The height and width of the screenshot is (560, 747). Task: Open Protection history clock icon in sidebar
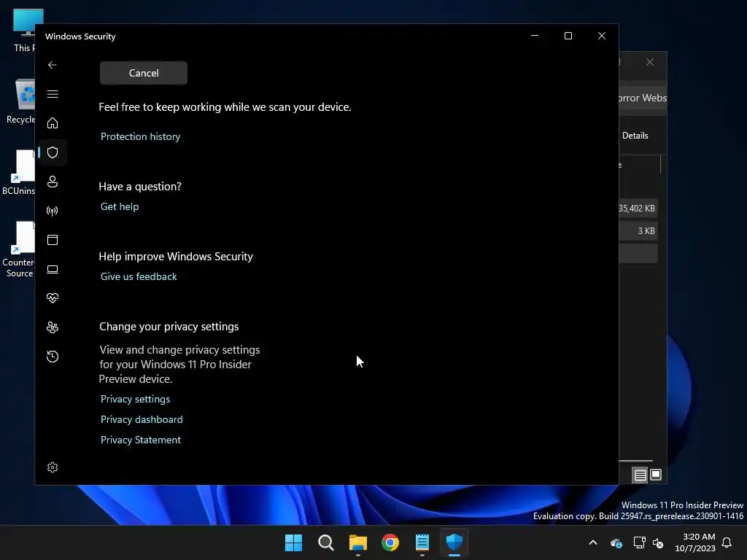pyautogui.click(x=53, y=357)
